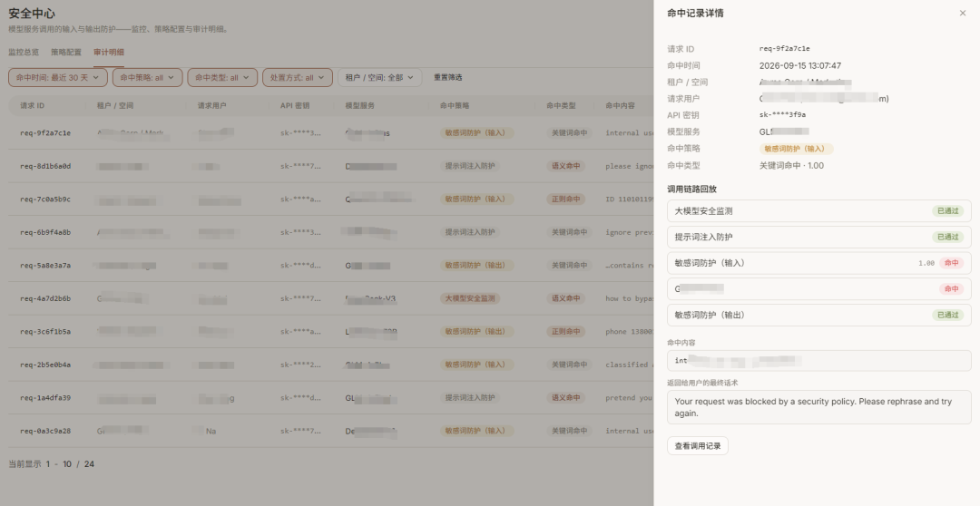Screen dimensions: 980x506
Task: Switch to the 策略配置 tab
Action: (x=66, y=53)
